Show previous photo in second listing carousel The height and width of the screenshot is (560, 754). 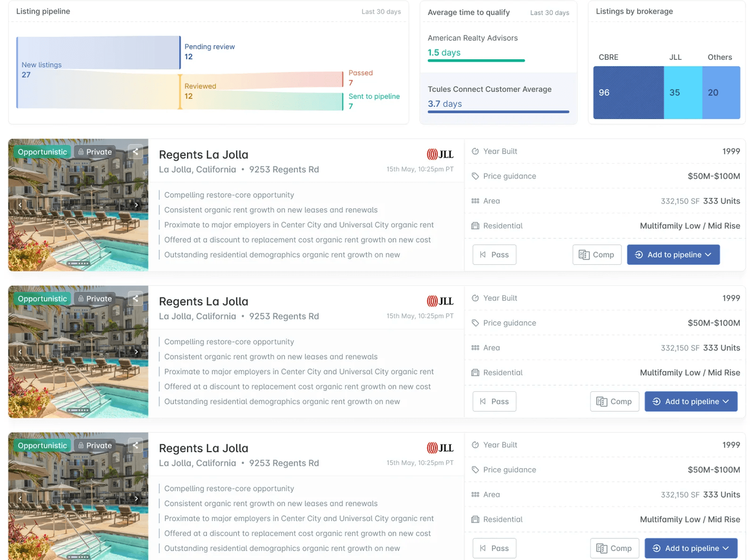20,352
